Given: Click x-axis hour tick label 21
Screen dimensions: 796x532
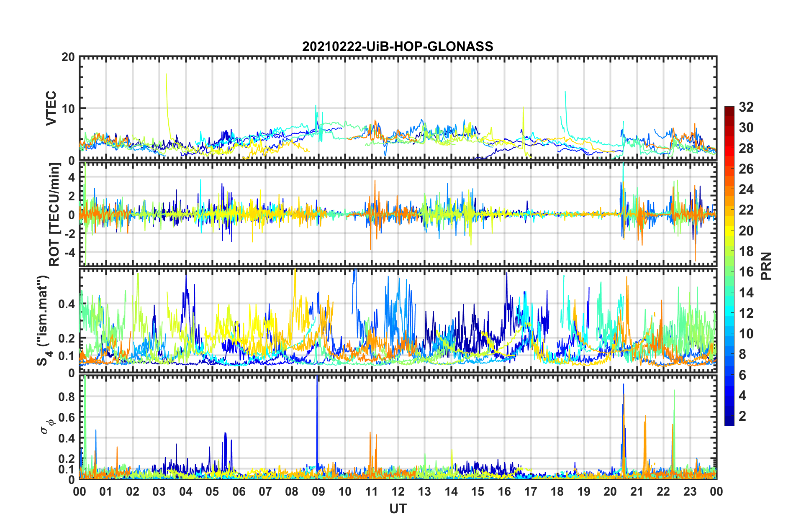Looking at the screenshot, I should tap(637, 491).
